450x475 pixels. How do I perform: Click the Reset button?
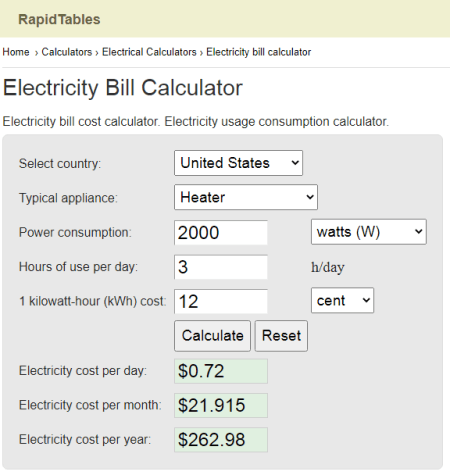pos(281,336)
